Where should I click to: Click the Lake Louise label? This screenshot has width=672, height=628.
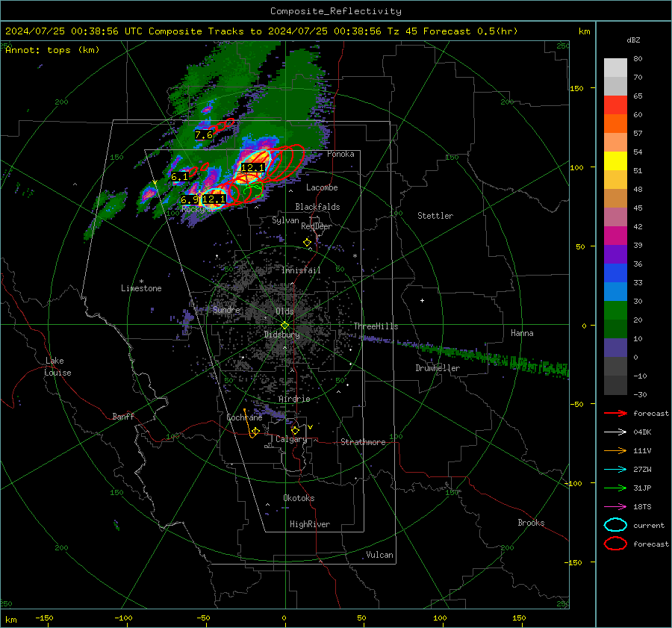[x=58, y=367]
